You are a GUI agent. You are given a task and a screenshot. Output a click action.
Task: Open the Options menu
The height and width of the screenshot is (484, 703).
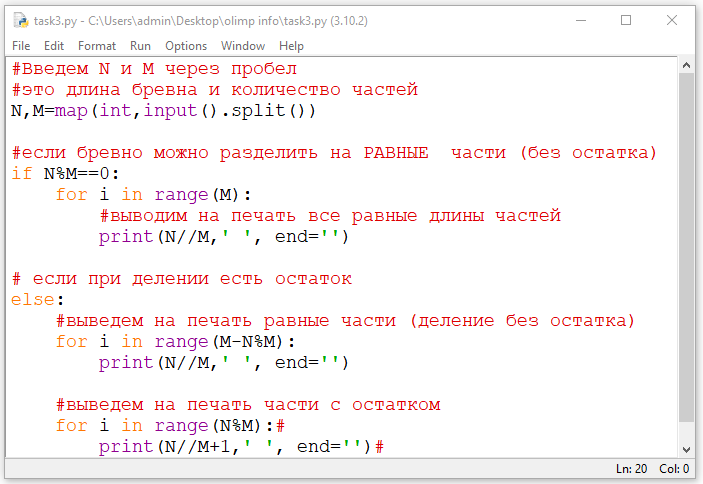(186, 46)
